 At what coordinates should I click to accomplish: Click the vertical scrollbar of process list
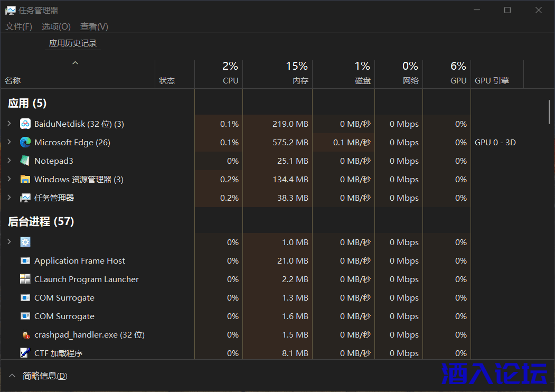click(x=550, y=112)
